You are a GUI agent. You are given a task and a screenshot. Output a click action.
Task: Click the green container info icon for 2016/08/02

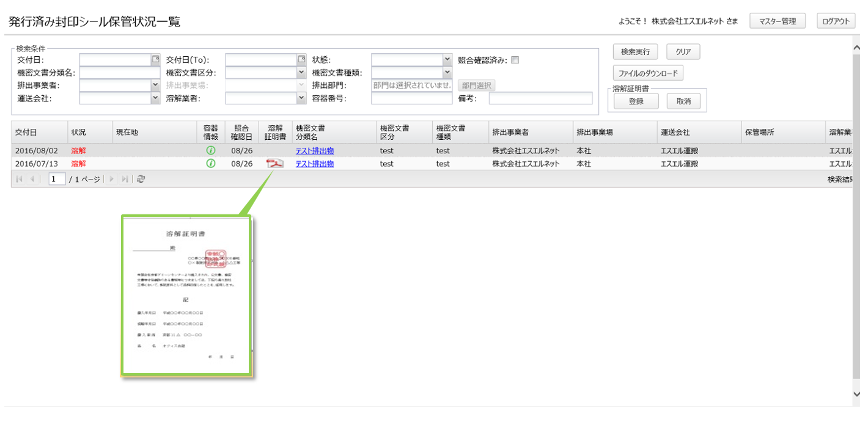tap(211, 150)
